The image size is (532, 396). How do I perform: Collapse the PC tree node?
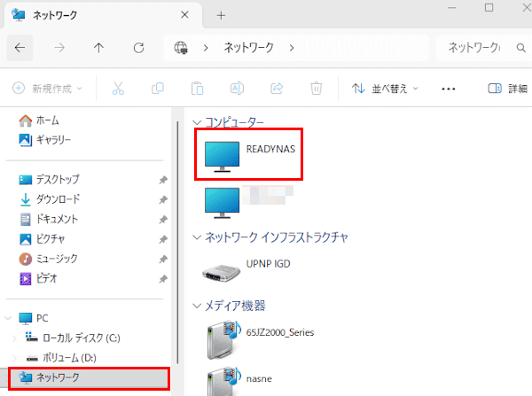click(8, 318)
